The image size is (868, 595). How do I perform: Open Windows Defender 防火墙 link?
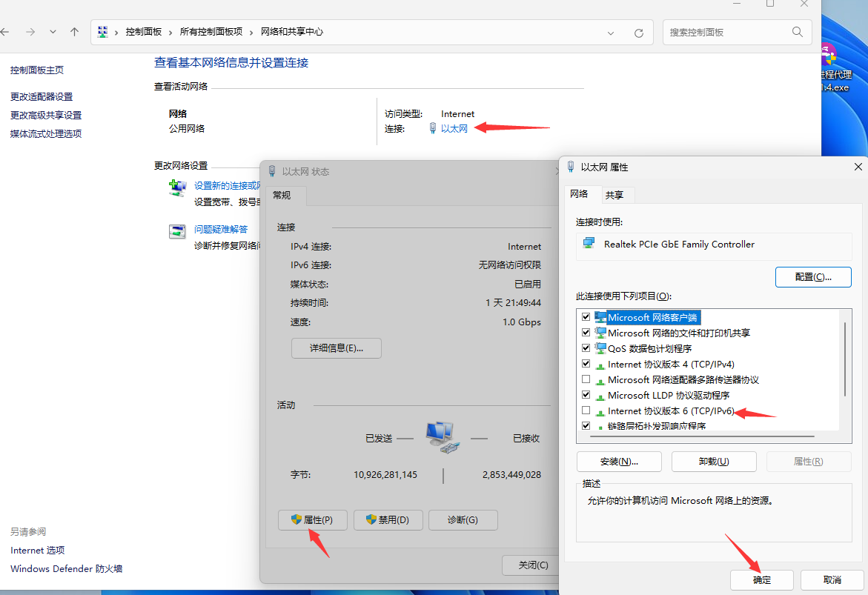(67, 568)
